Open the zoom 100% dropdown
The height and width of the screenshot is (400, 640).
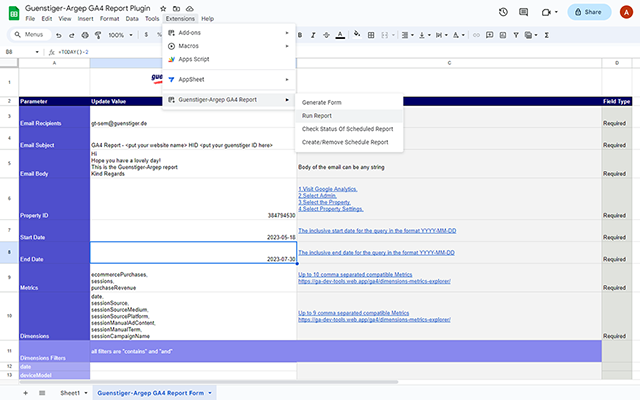(120, 35)
